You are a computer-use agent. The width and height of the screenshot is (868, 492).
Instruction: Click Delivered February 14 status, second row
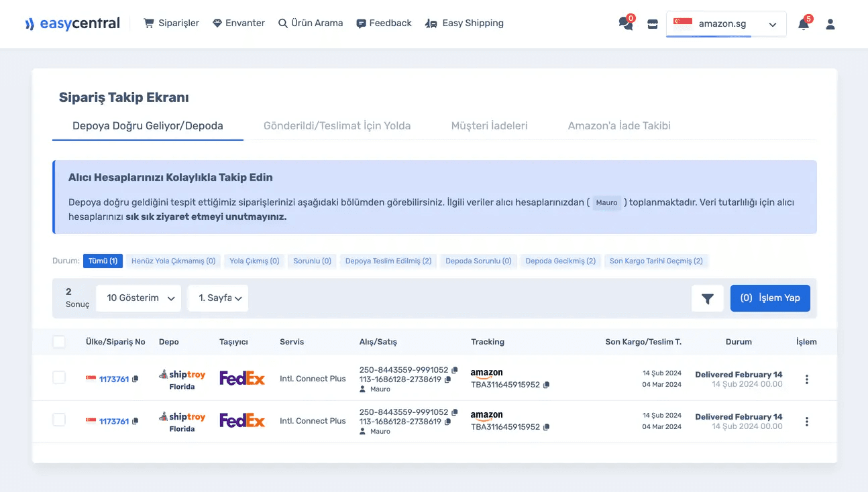[739, 417]
